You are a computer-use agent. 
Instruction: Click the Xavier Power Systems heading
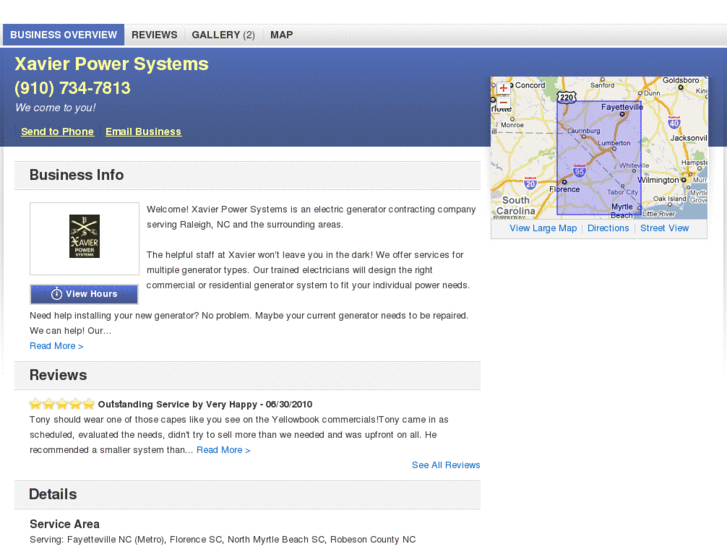tap(111, 64)
